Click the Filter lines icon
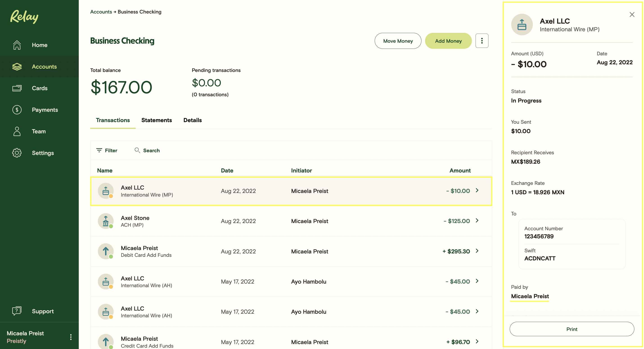Viewport: 644px width, 349px height. pyautogui.click(x=99, y=150)
